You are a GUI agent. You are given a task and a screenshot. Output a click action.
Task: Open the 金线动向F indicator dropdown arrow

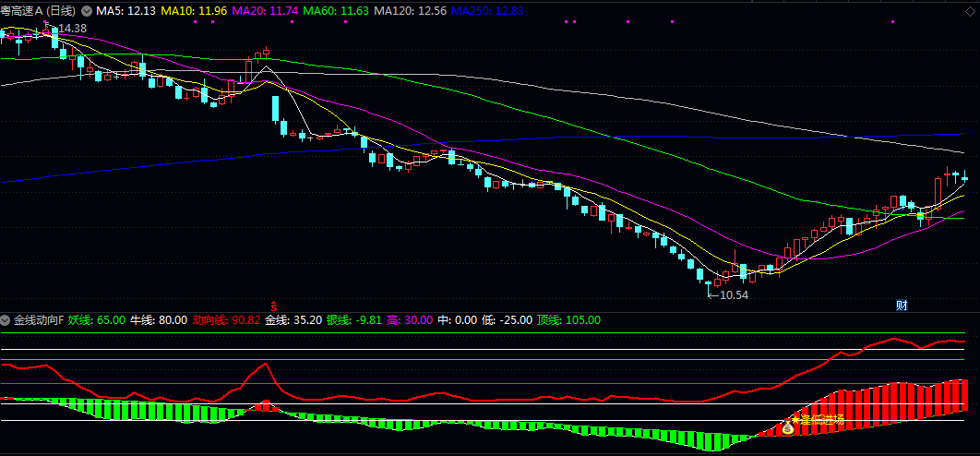click(x=6, y=320)
